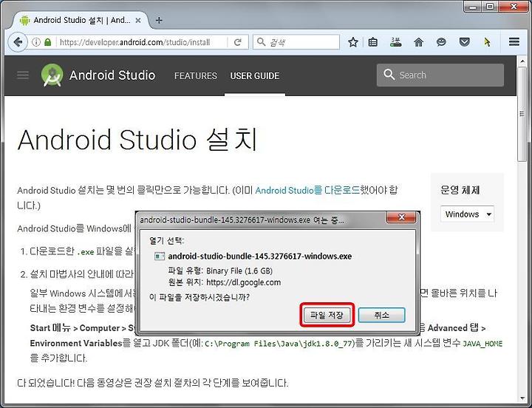
Task: Inspect the green padlock security icon
Action: 48,42
